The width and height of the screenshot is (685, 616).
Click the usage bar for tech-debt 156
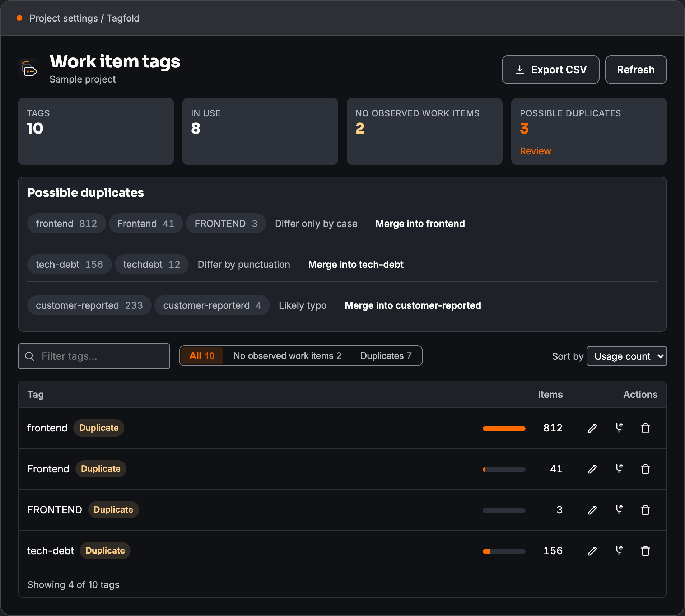click(x=504, y=551)
